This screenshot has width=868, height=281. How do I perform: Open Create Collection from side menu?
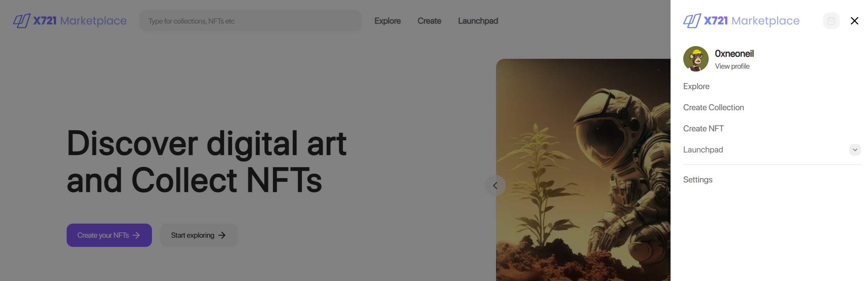[714, 107]
